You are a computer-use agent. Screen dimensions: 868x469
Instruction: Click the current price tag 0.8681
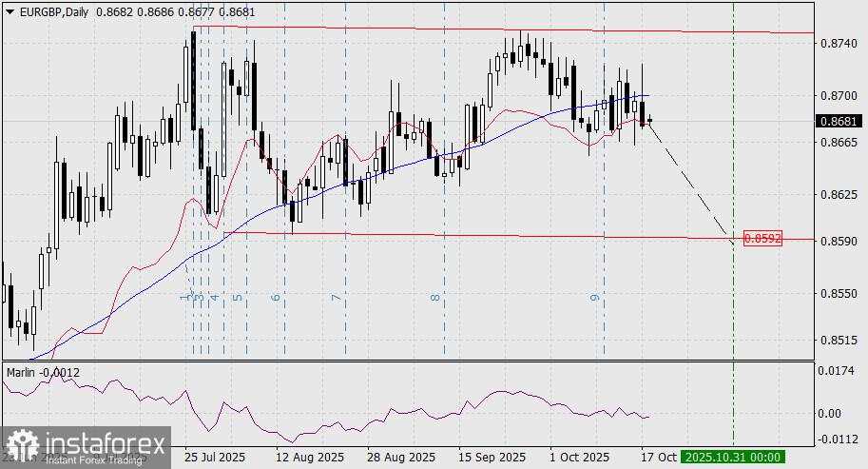839,121
